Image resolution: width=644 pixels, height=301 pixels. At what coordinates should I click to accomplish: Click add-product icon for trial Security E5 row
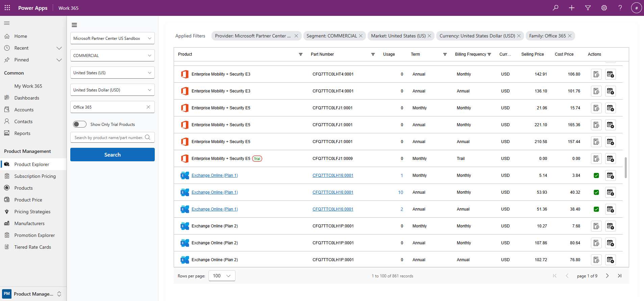tap(596, 159)
